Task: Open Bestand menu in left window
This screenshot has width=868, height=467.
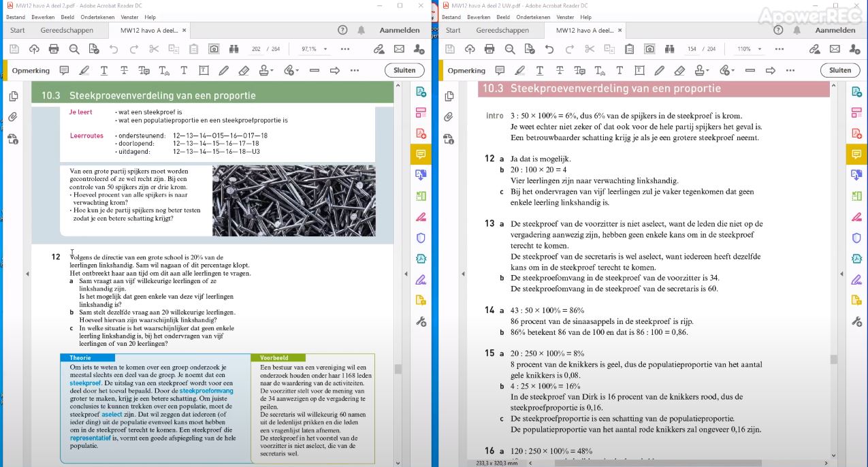Action: coord(15,17)
